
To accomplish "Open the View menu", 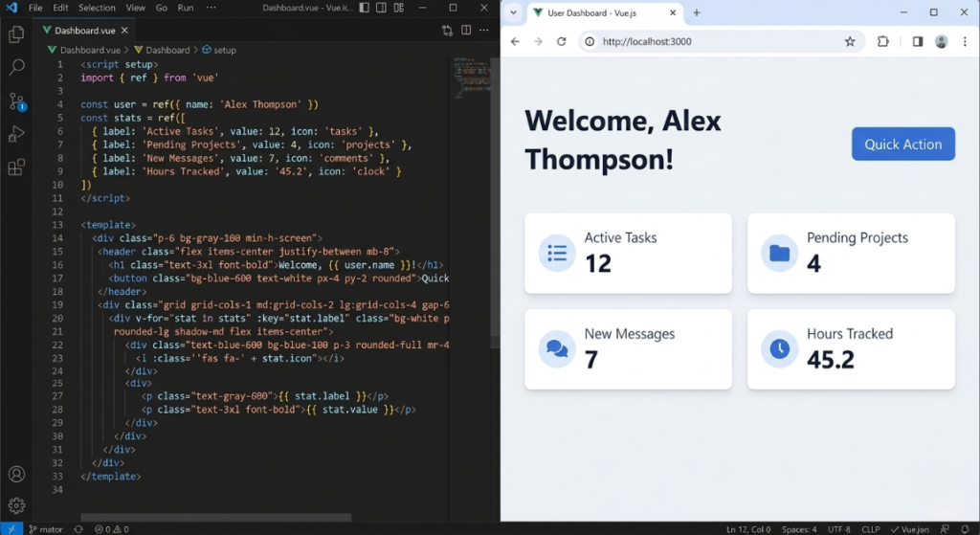I will (136, 8).
